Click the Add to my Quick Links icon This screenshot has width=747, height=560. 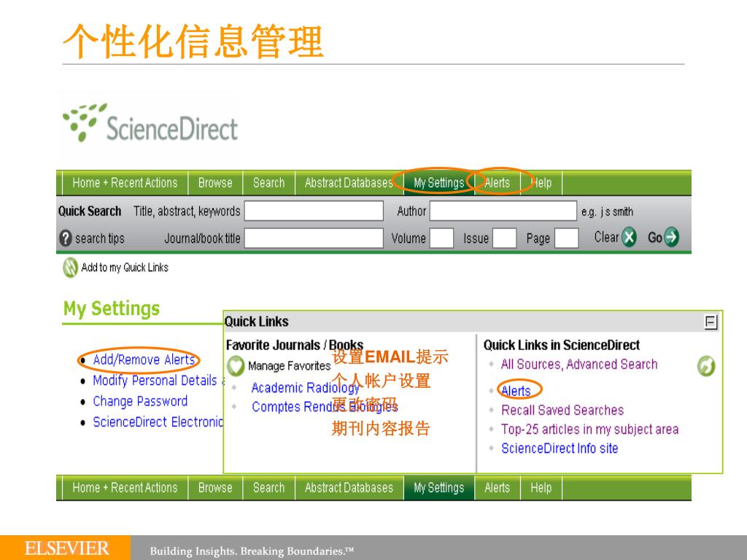70,268
